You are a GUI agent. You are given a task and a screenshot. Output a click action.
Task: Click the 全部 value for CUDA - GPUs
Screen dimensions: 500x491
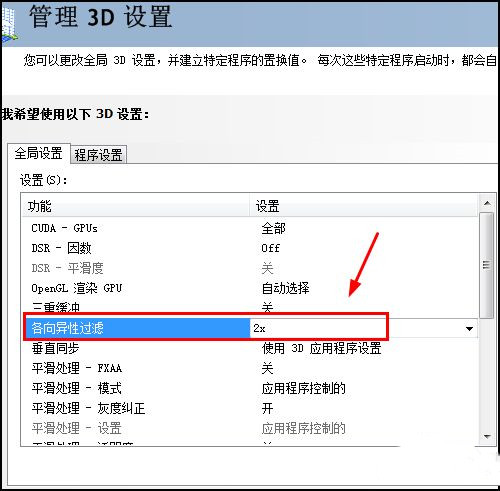pyautogui.click(x=273, y=228)
